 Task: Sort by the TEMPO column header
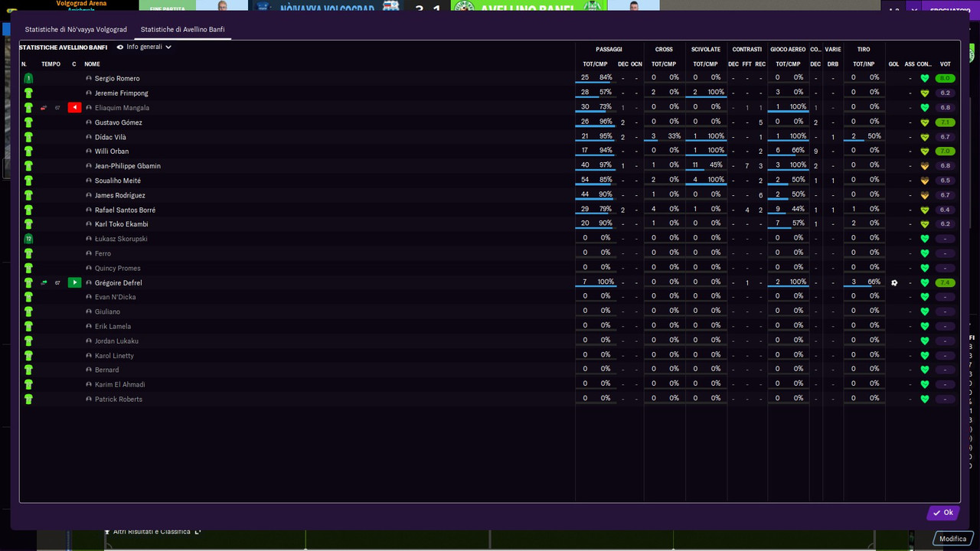click(51, 64)
